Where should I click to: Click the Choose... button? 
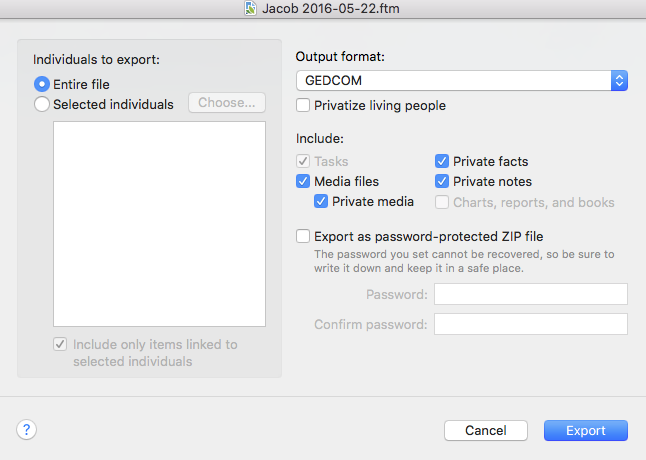tap(227, 103)
